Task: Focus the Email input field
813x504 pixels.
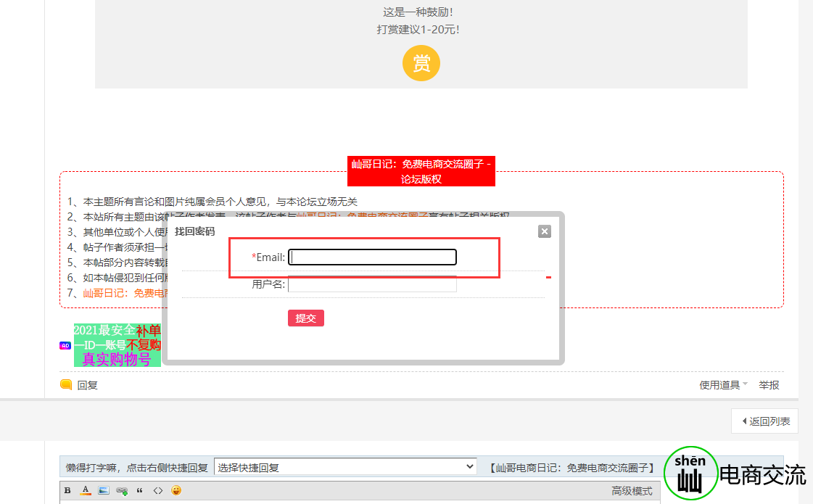Action: point(372,257)
